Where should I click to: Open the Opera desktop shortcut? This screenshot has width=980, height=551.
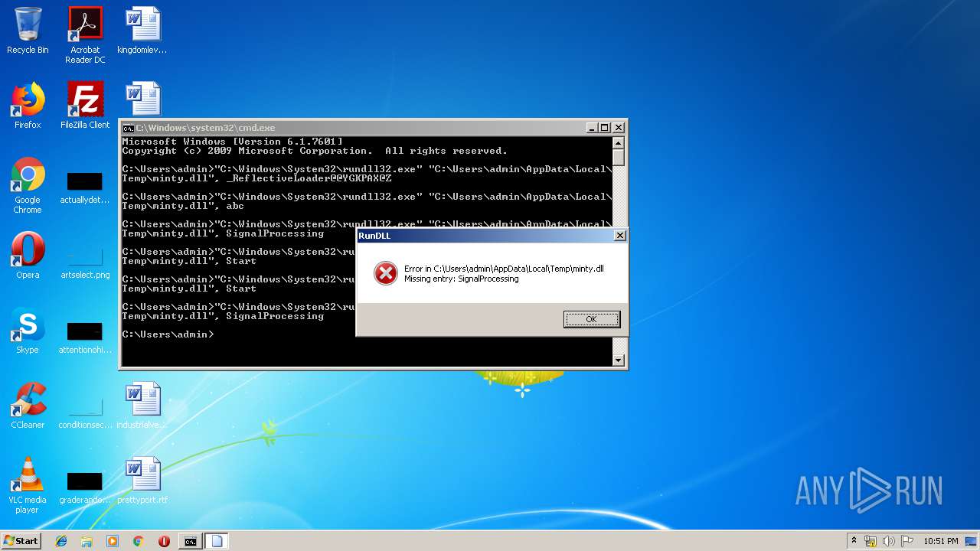pyautogui.click(x=28, y=256)
